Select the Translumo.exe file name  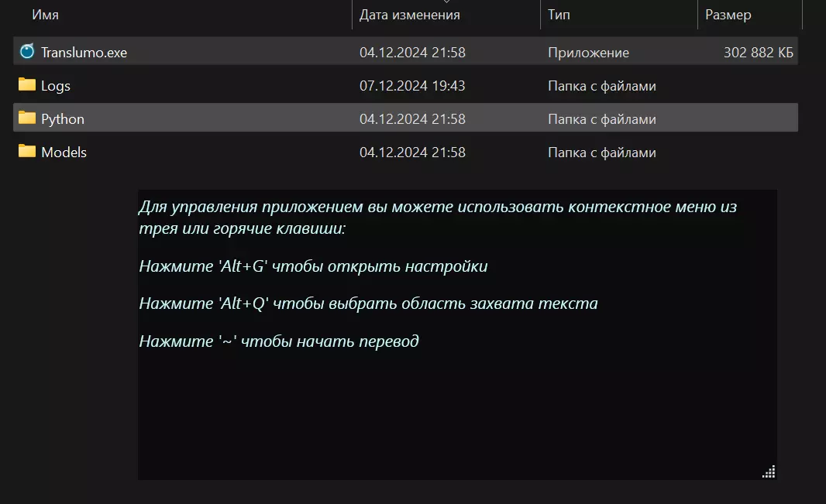coord(84,53)
